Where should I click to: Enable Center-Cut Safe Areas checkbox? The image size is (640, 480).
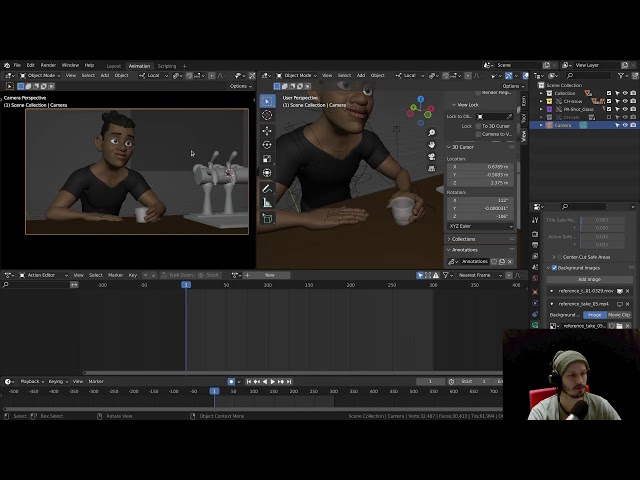coord(560,257)
